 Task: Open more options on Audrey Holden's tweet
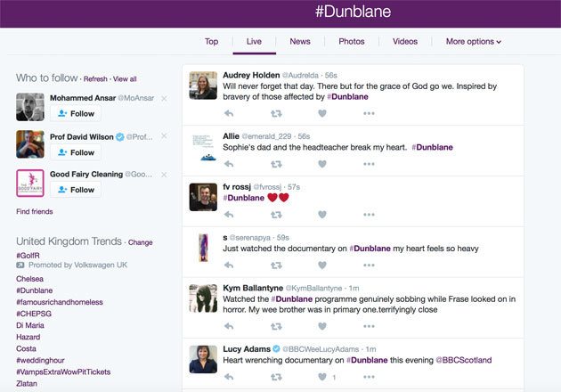369,113
